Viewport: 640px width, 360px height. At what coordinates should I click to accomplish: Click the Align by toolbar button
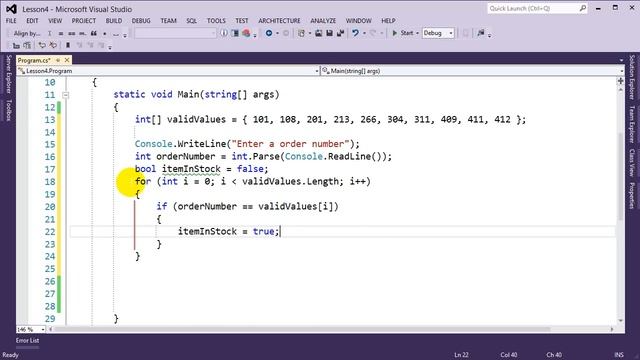pos(27,33)
